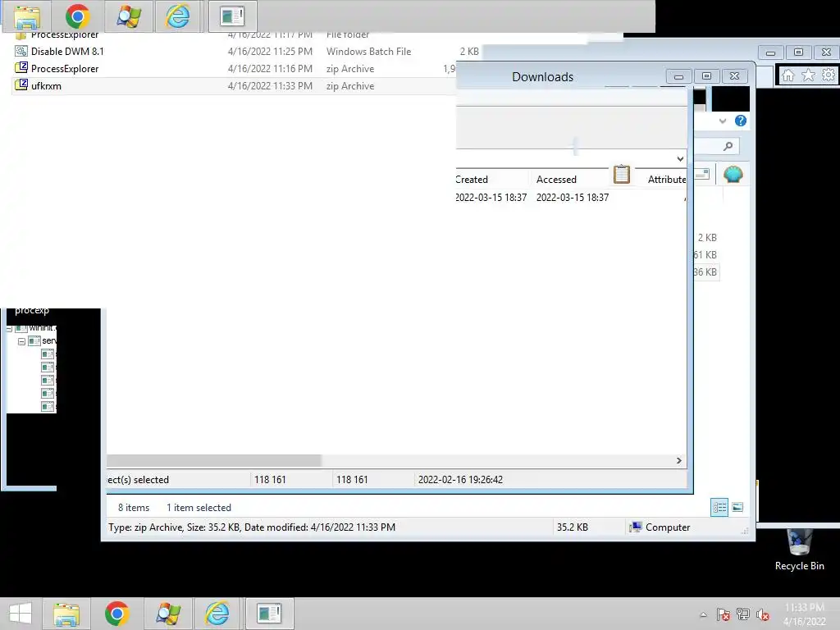Minimize the Downloads window

pyautogui.click(x=678, y=76)
